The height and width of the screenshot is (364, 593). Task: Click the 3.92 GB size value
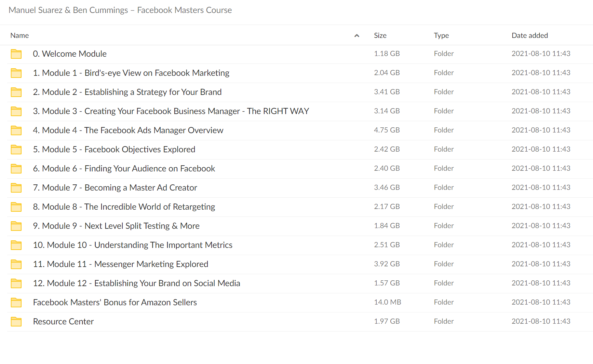pos(387,264)
